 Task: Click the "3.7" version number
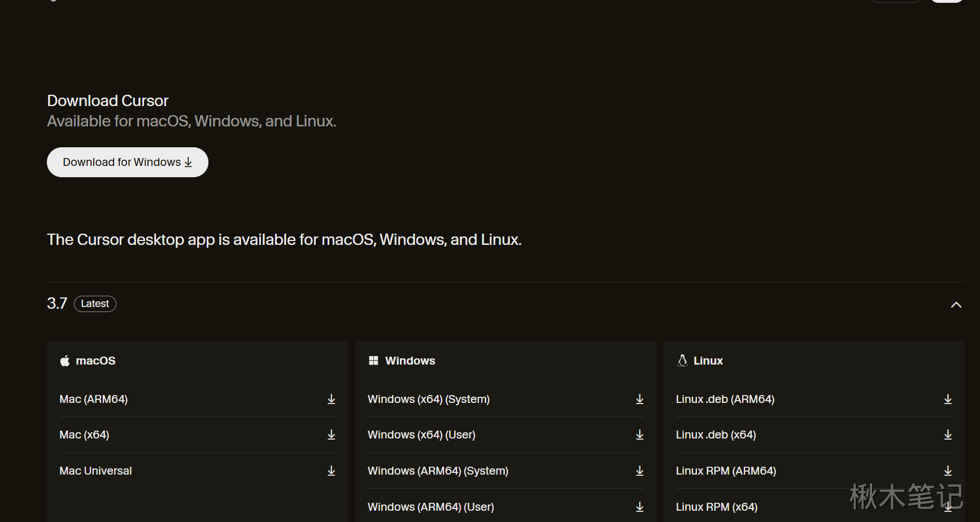coord(57,304)
